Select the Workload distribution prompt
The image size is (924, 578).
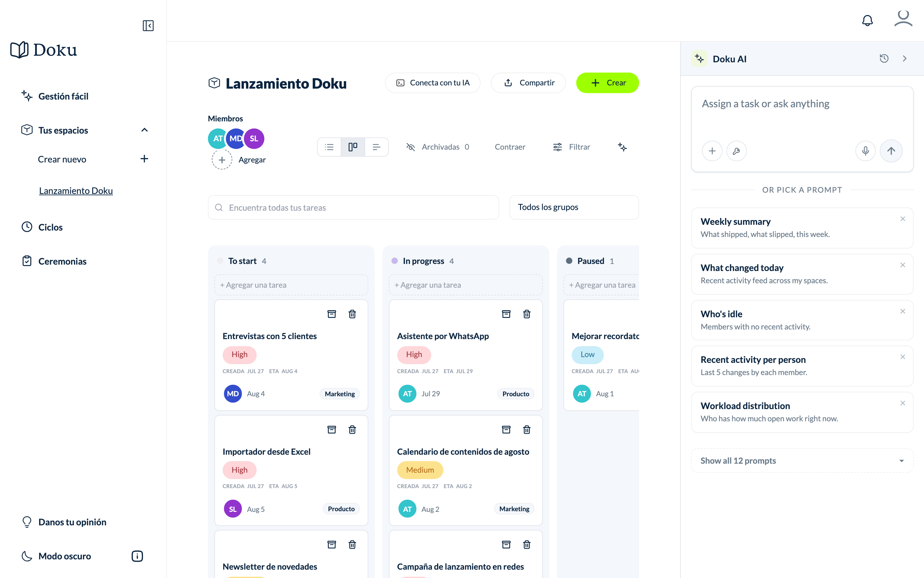802,412
